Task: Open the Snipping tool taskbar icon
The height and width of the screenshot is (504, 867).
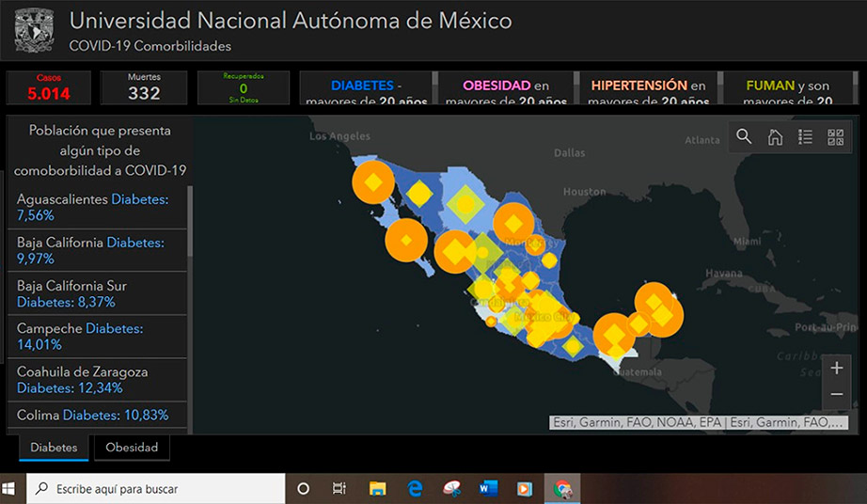Action: (x=451, y=489)
